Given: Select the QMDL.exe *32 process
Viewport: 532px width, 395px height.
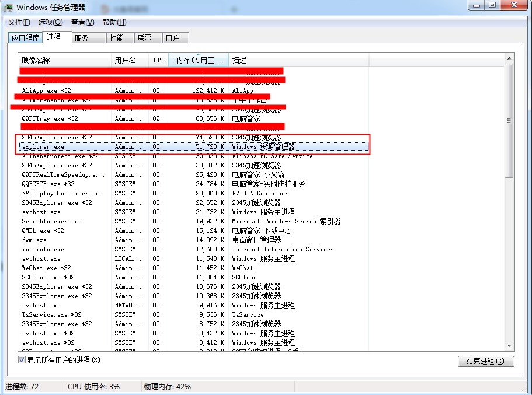Looking at the screenshot, I should point(193,230).
